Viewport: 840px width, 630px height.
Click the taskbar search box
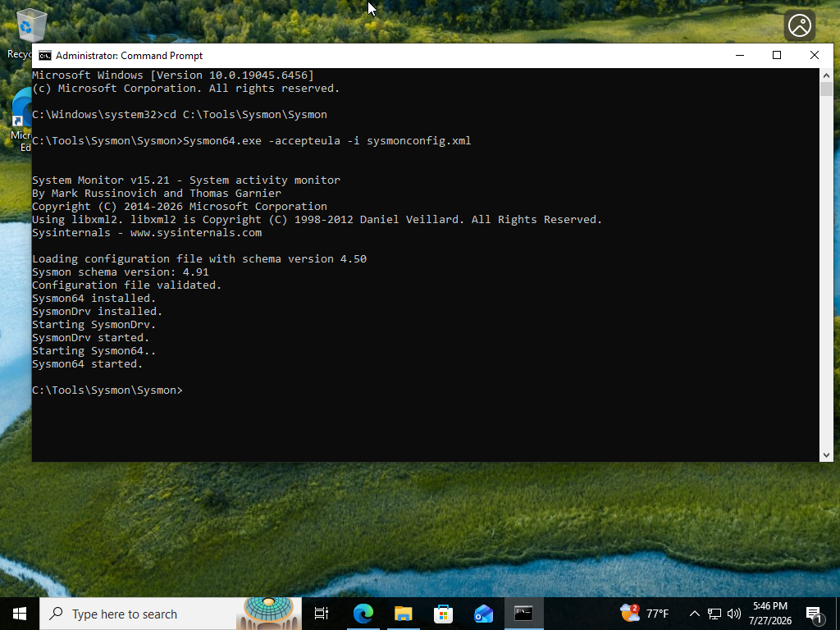coord(171,614)
